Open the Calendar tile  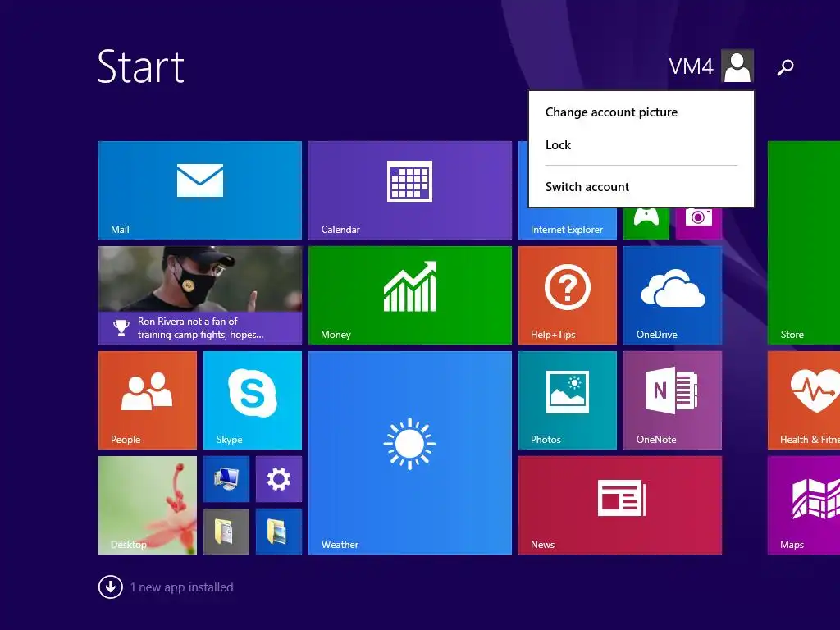410,190
